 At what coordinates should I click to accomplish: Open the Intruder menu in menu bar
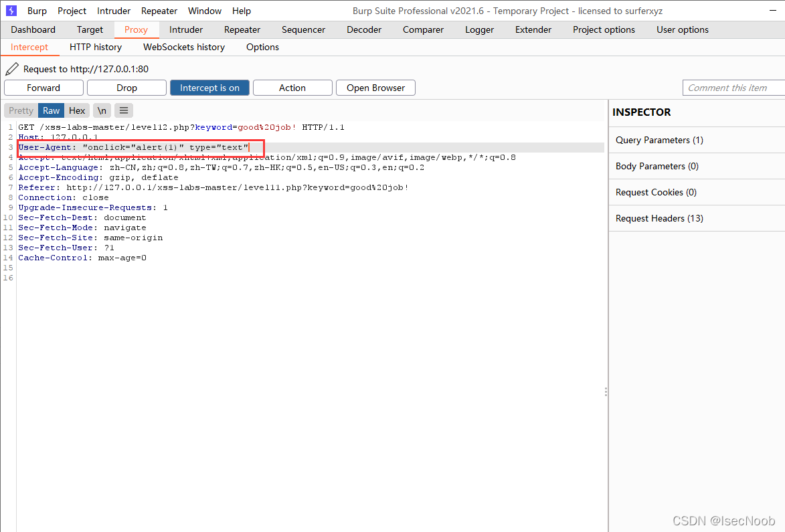(114, 11)
